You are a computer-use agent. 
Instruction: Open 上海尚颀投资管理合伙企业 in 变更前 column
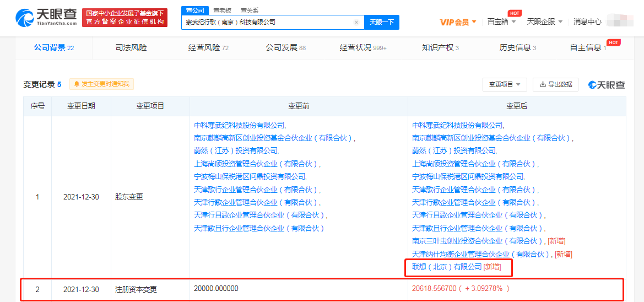click(x=257, y=164)
